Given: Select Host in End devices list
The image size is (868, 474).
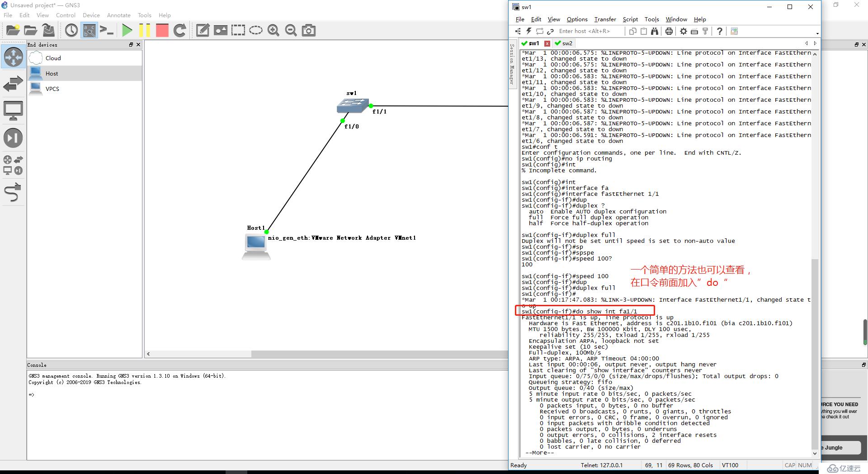Looking at the screenshot, I should tap(85, 73).
